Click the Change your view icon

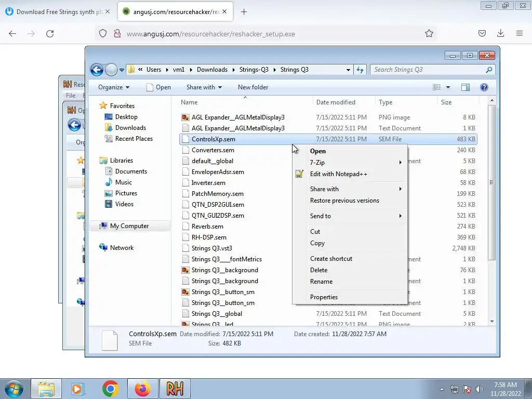pyautogui.click(x=436, y=87)
